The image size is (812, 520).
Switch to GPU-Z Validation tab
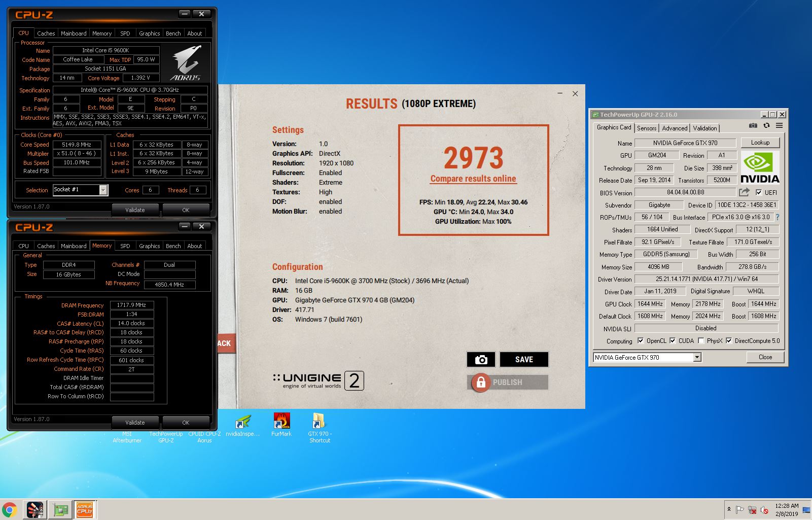[705, 128]
